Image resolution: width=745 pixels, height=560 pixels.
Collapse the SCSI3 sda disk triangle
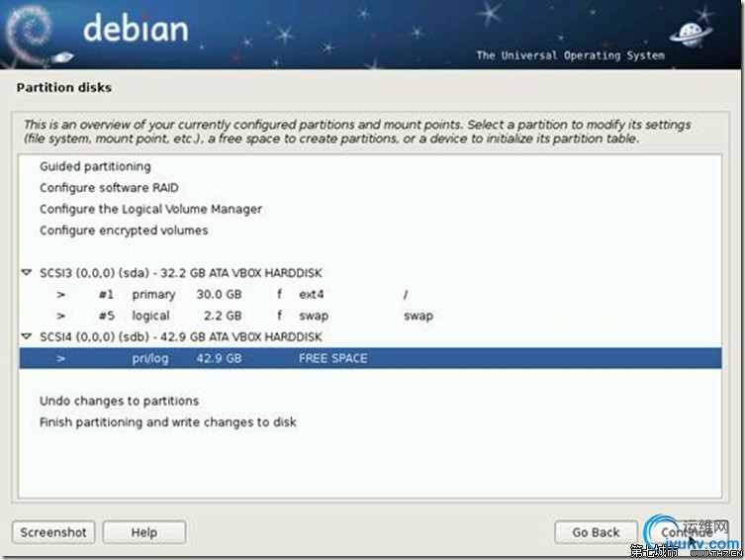click(27, 273)
